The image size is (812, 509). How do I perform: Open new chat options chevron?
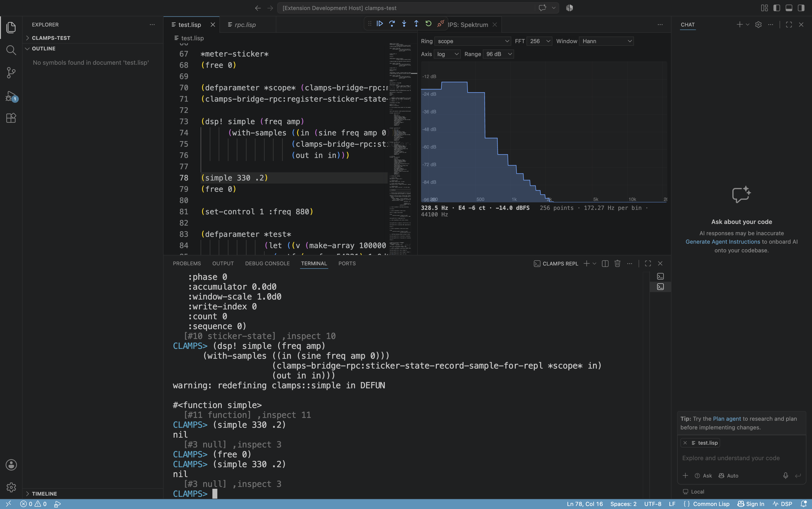tap(748, 25)
